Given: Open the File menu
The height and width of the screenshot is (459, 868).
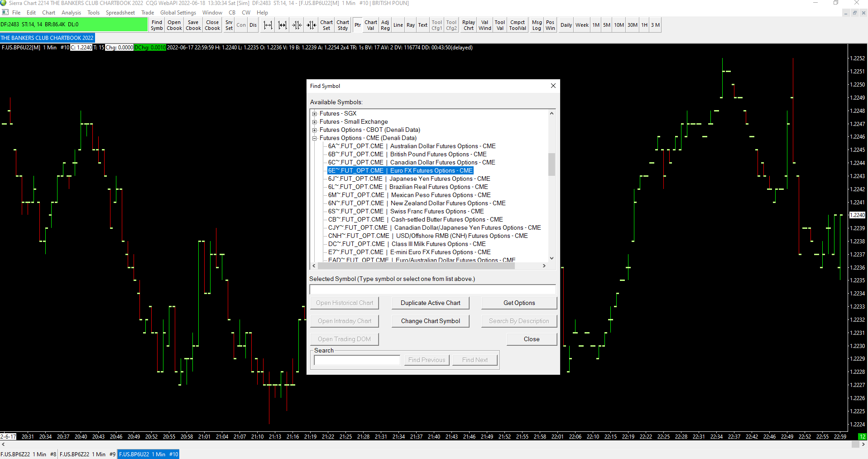Looking at the screenshot, I should (16, 13).
